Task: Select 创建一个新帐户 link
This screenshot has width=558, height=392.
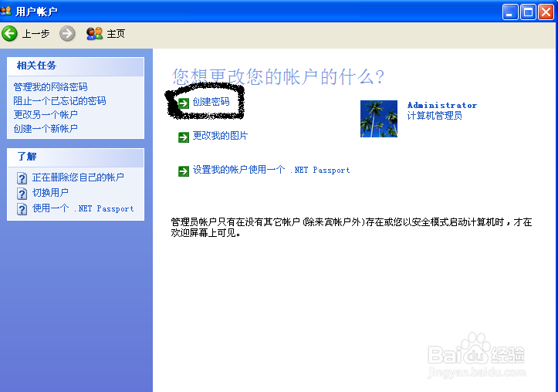Action: pyautogui.click(x=46, y=128)
